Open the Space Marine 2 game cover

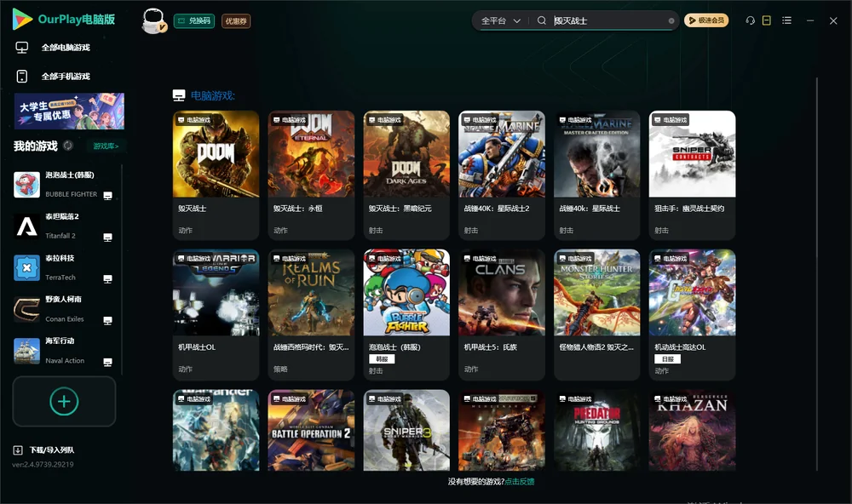click(502, 154)
